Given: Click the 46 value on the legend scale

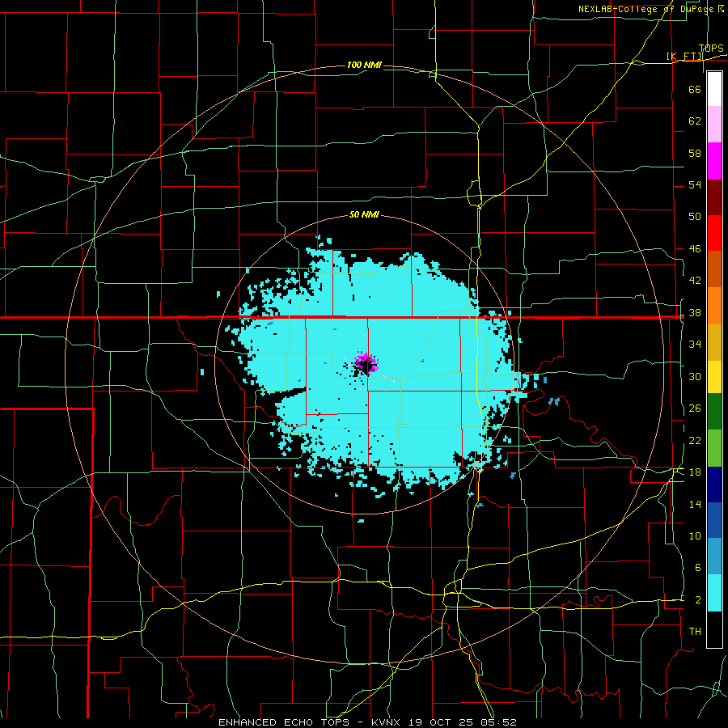Looking at the screenshot, I should (695, 249).
